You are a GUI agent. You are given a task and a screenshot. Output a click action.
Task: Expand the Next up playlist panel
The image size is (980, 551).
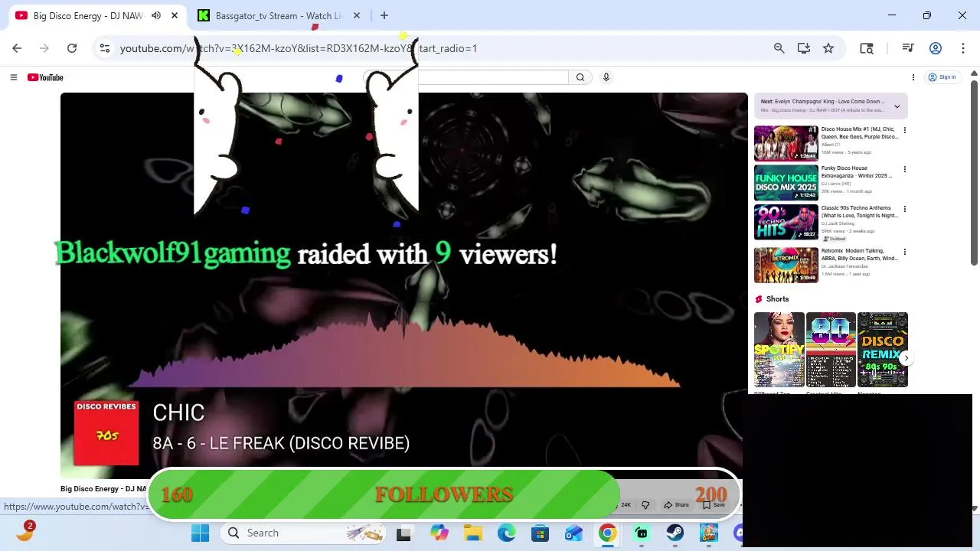click(897, 106)
